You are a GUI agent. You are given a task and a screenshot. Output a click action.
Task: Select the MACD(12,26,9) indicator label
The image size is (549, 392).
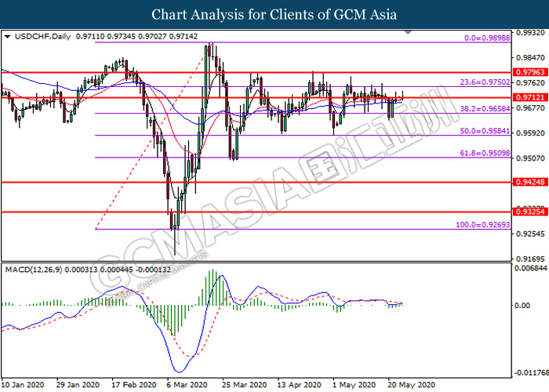pos(34,270)
